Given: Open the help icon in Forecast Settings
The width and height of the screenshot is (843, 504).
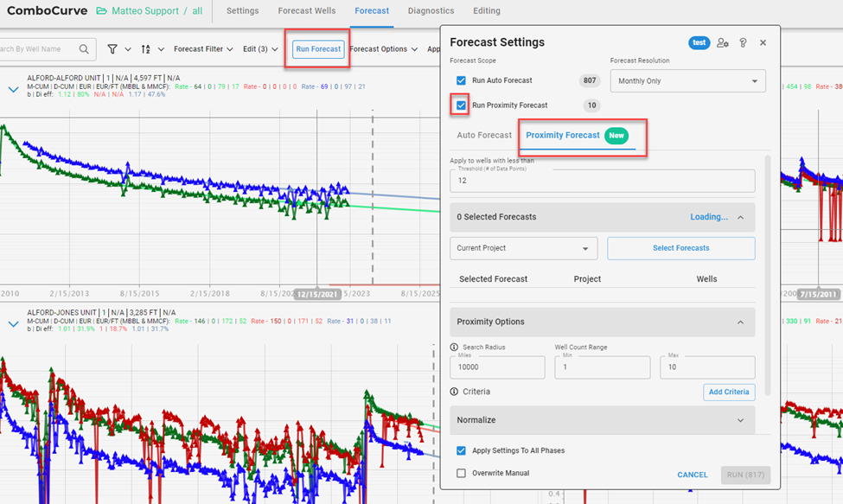Looking at the screenshot, I should (x=743, y=42).
